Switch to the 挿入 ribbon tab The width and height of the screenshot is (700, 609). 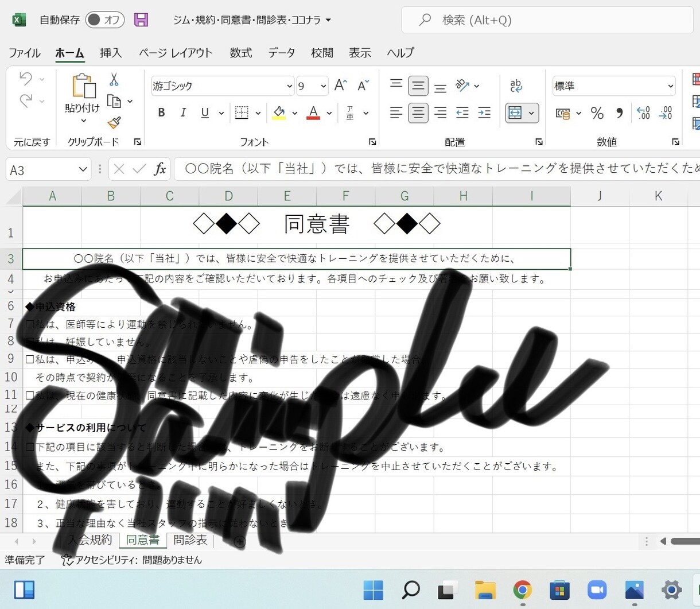click(111, 53)
